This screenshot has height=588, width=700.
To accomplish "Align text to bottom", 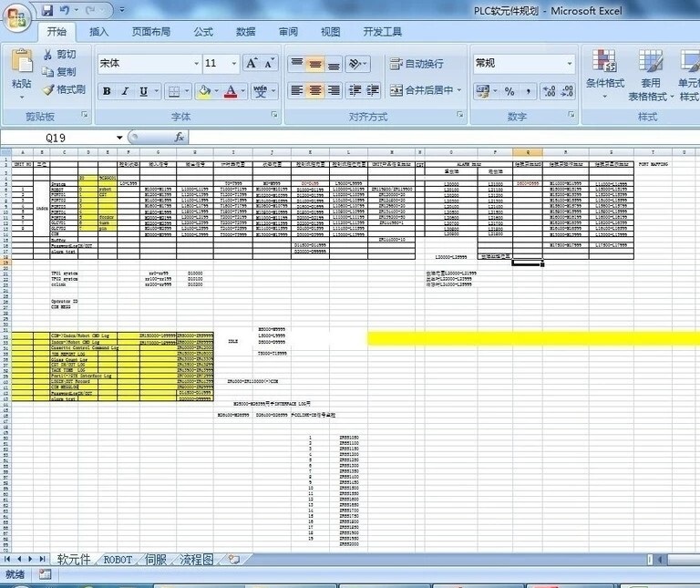I will click(x=334, y=64).
